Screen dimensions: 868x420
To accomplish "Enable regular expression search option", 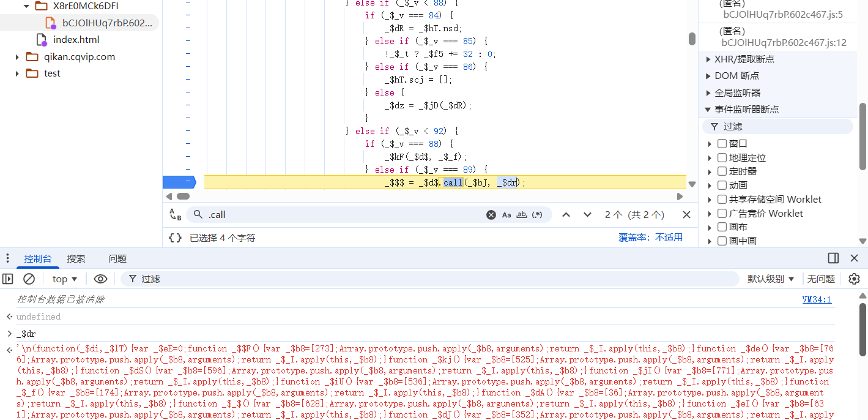I will tap(537, 215).
